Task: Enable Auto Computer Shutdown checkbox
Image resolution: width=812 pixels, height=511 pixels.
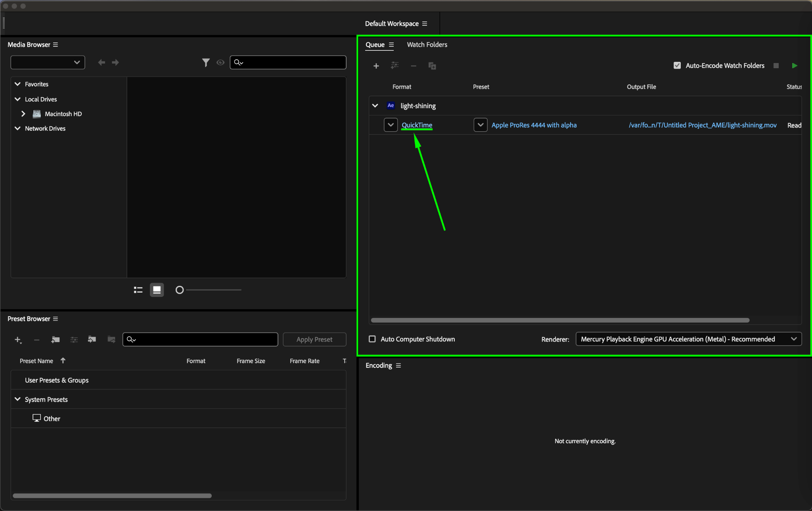Action: tap(372, 339)
